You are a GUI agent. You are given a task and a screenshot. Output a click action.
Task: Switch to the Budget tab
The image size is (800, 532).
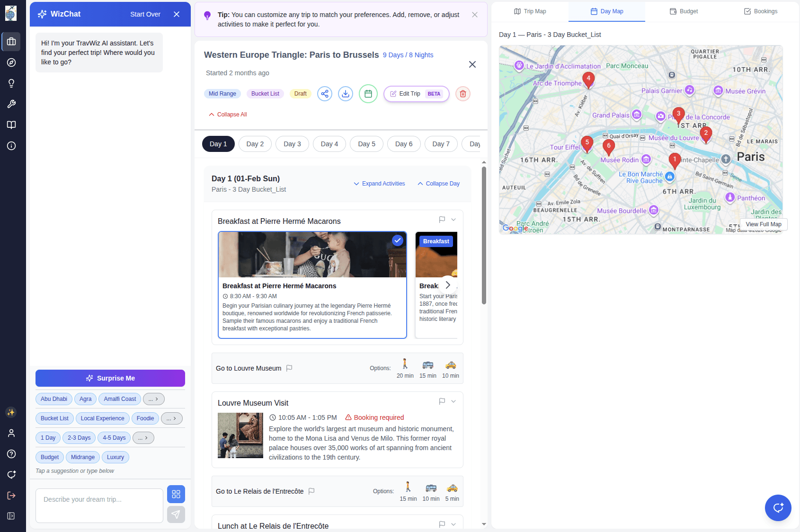[683, 11]
